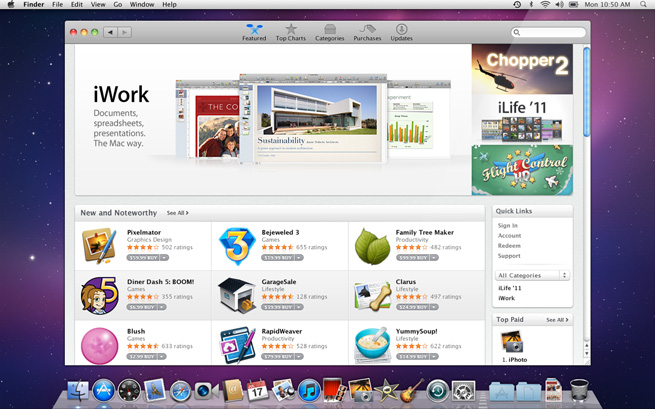Screen dimensions: 655x409
Task: Open iCal from the Dock
Action: click(257, 391)
